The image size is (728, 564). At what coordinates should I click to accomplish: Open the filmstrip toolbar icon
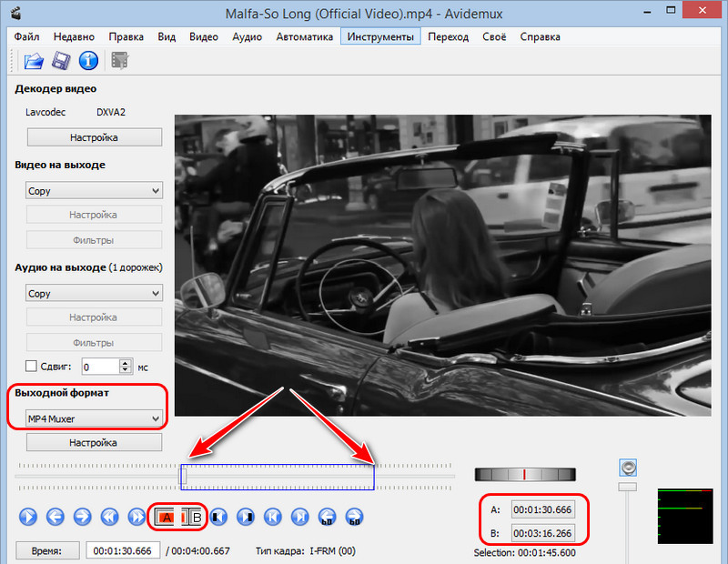click(x=120, y=61)
